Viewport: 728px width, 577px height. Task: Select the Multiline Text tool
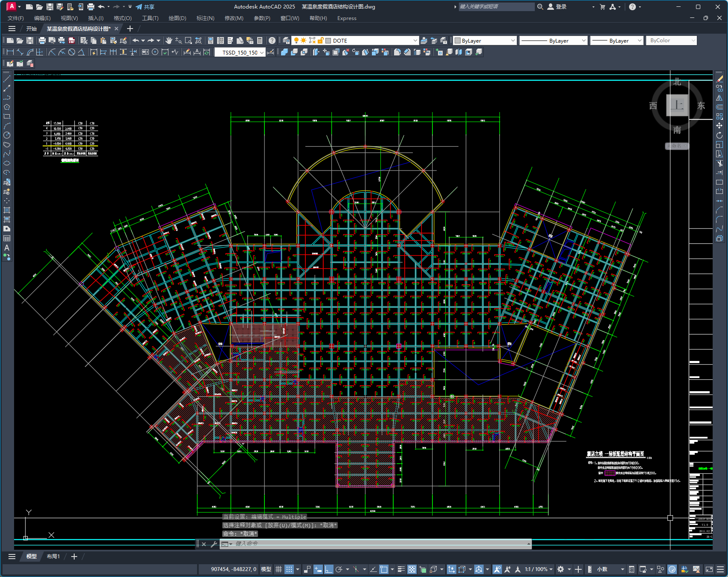(7, 248)
